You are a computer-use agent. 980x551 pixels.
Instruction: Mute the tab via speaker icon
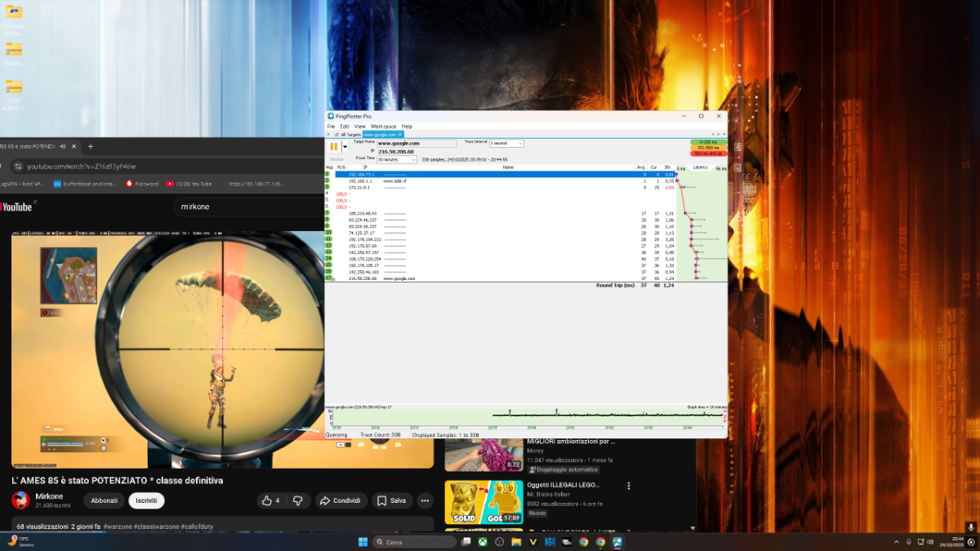62,146
